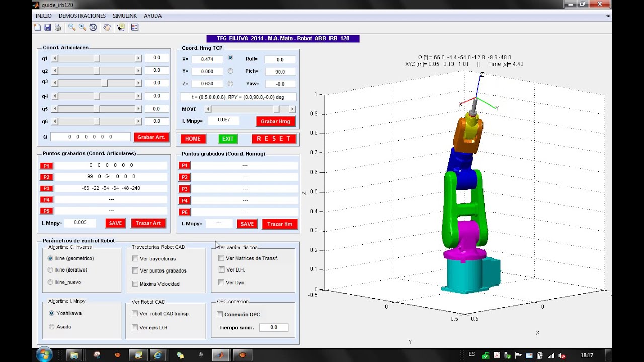
Task: Check Ver Matrices de Transf. box
Action: click(221, 258)
